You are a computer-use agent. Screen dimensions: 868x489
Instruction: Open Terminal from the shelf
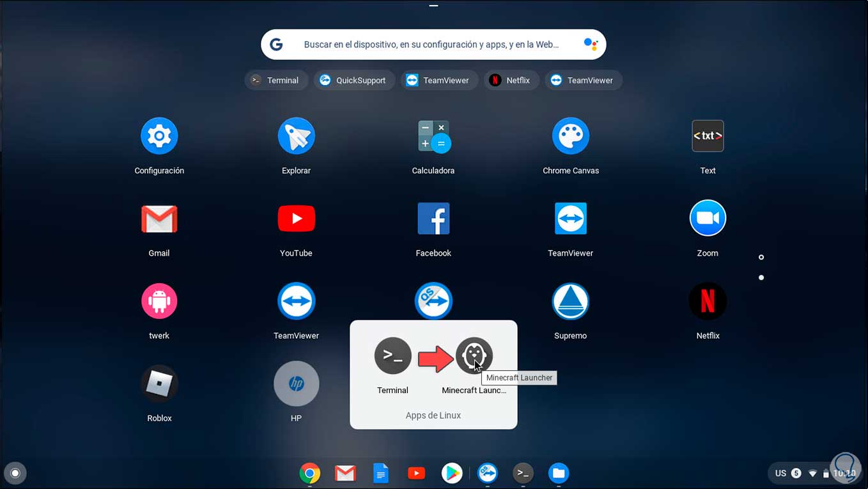point(523,473)
